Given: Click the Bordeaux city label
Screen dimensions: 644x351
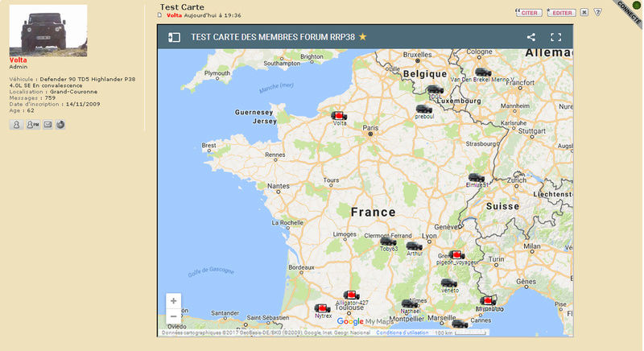Looking at the screenshot, I should click(301, 267).
